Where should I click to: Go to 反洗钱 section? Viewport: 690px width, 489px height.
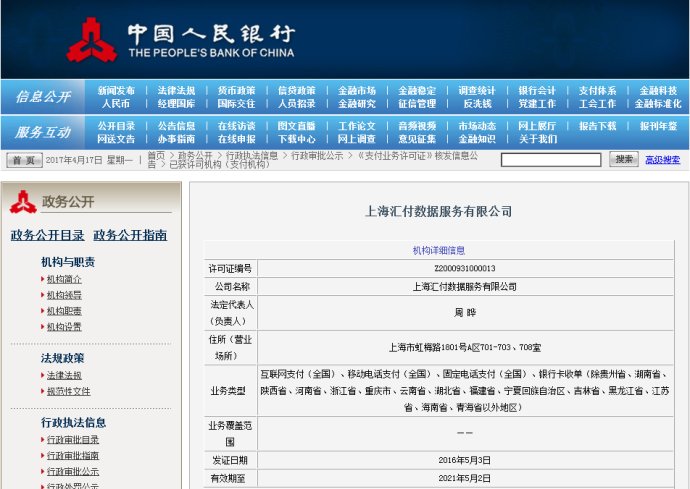[477, 104]
